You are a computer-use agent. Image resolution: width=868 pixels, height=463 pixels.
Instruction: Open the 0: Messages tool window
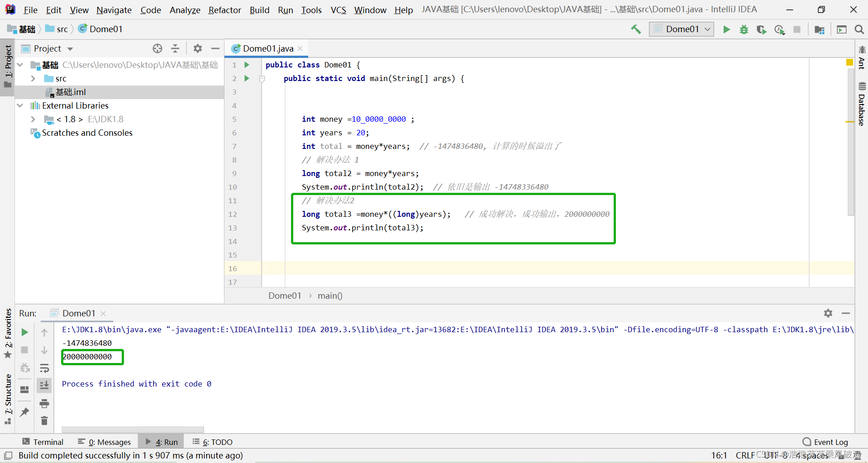[x=105, y=442]
